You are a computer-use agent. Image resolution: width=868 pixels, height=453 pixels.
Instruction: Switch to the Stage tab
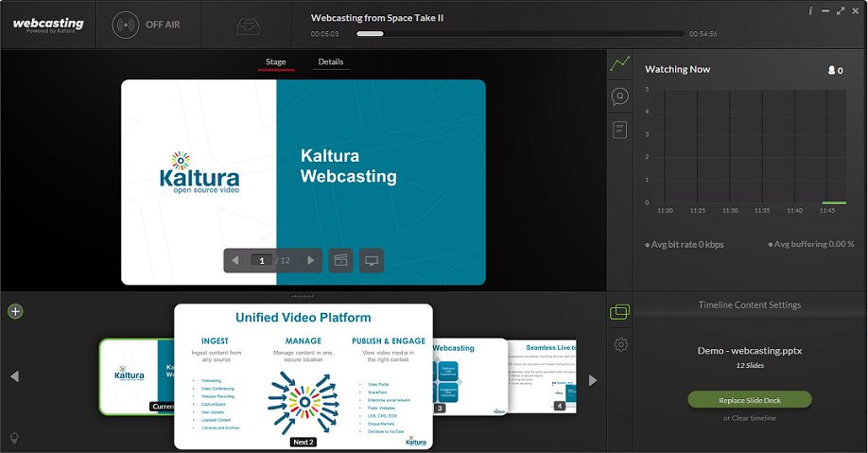276,62
